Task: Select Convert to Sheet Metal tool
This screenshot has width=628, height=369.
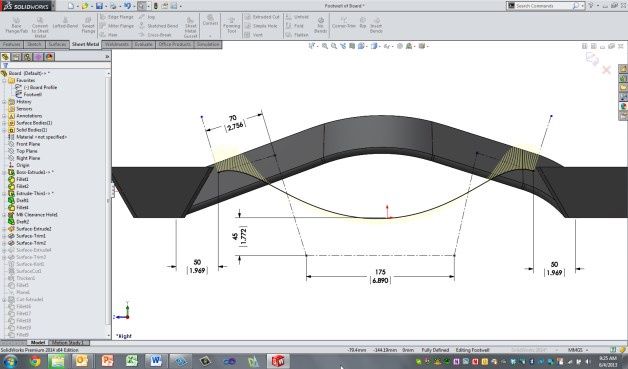Action: click(40, 27)
